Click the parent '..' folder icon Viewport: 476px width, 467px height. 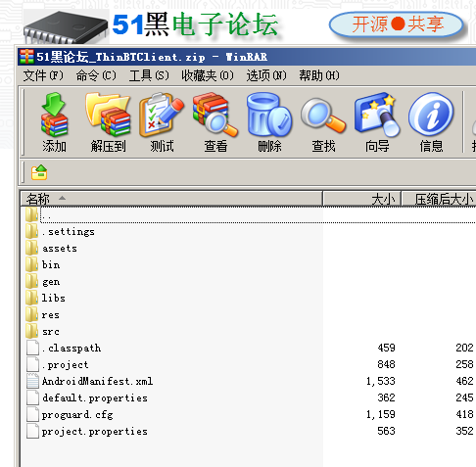point(32,214)
